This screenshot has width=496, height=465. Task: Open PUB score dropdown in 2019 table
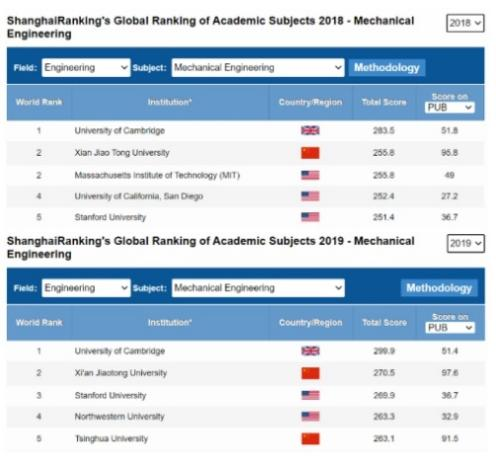point(450,328)
